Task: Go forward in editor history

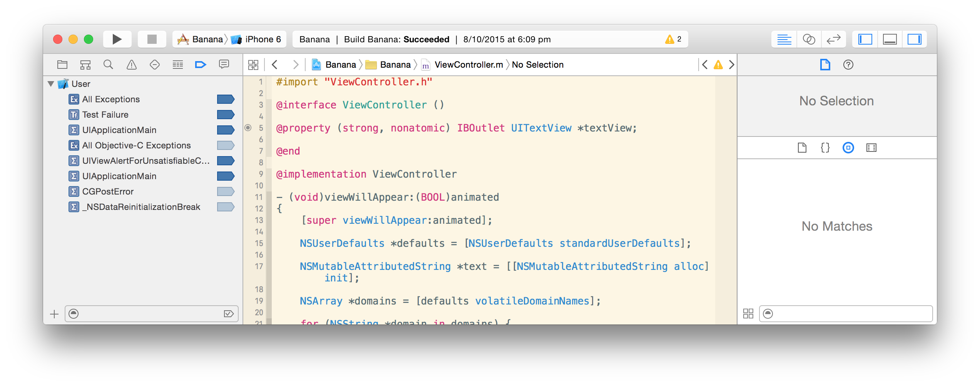Action: coord(296,65)
